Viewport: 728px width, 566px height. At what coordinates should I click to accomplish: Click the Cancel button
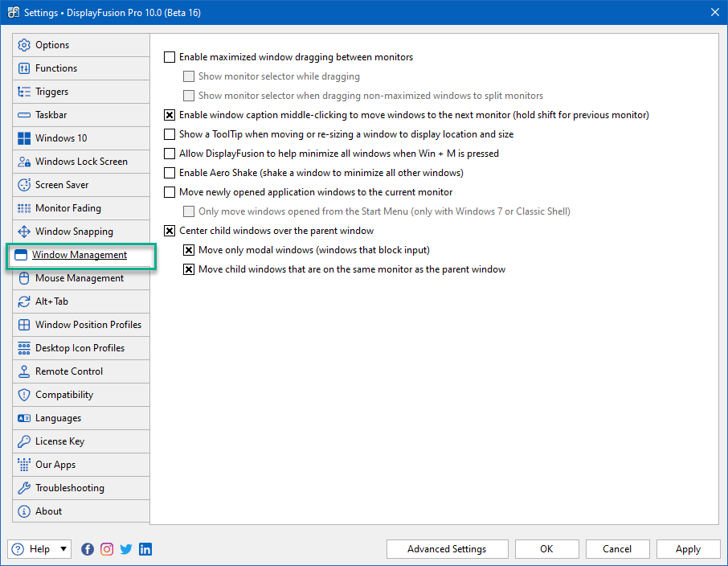pos(617,549)
